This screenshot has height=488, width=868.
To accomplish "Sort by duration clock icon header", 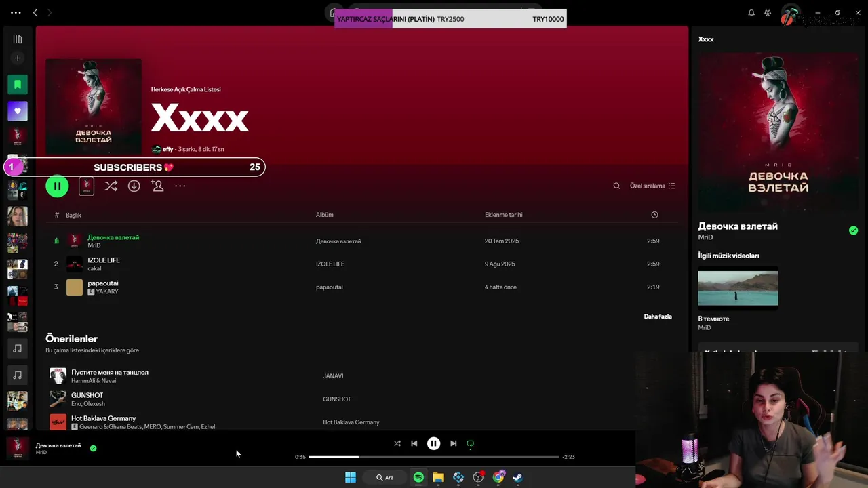I will (x=654, y=215).
